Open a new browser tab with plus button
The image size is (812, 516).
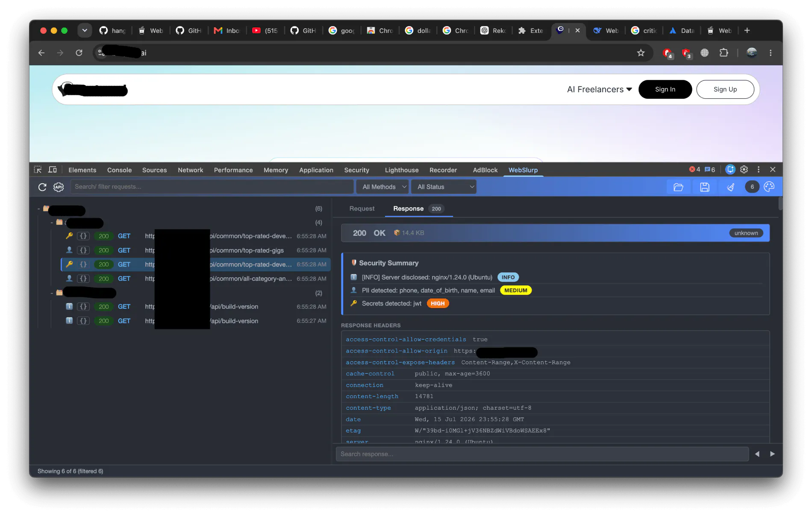tap(747, 30)
